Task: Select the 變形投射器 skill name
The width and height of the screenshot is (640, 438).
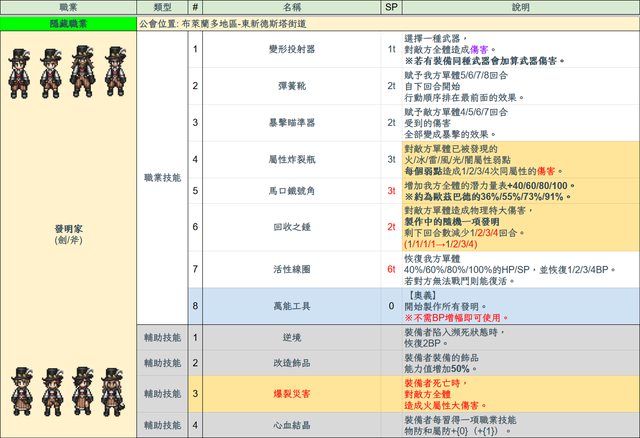Action: tap(293, 48)
